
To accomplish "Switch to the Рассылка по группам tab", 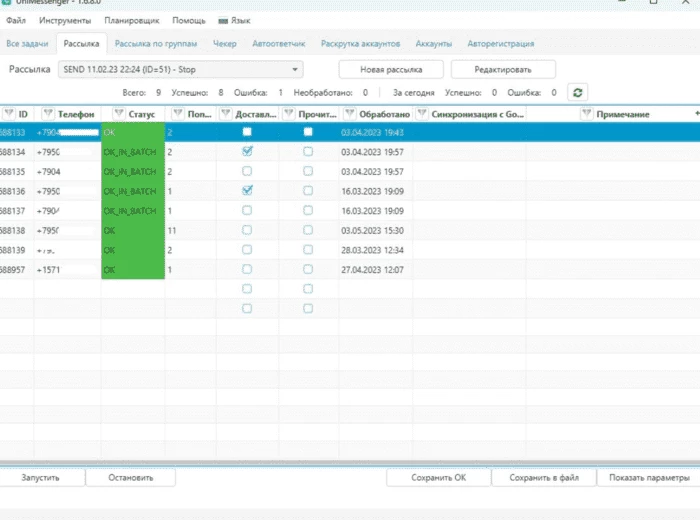I will (156, 44).
